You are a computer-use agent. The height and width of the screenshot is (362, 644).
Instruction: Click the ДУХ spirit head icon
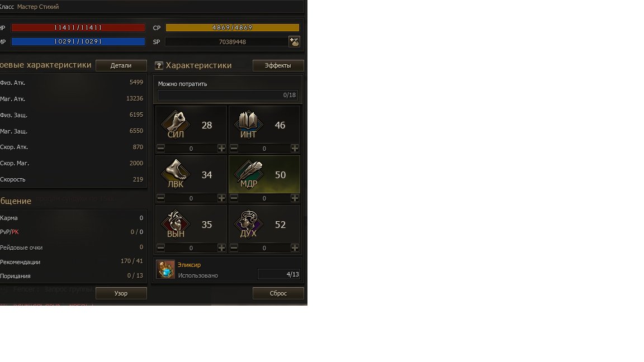tap(248, 224)
